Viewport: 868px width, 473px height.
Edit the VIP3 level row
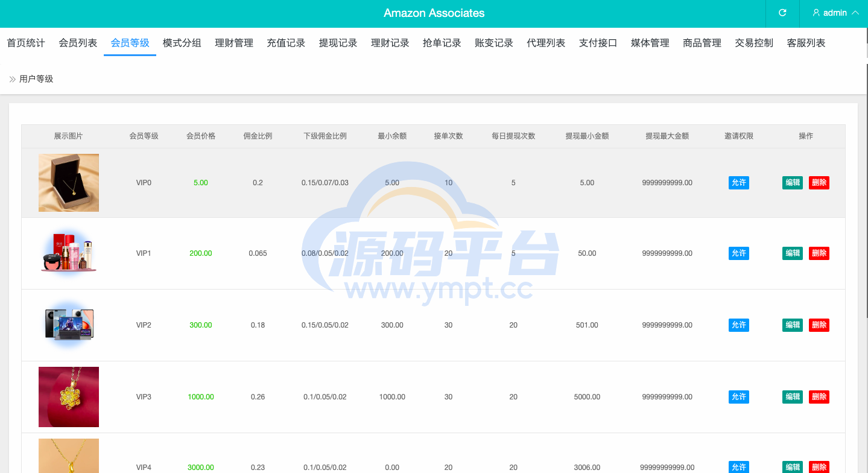793,397
